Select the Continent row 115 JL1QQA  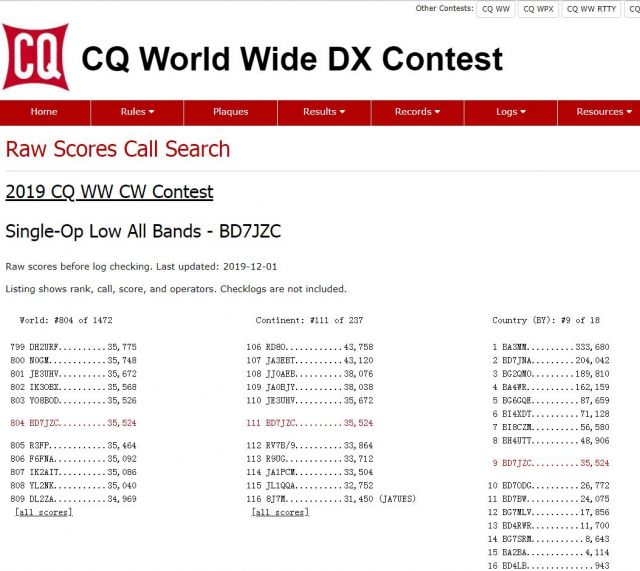310,485
